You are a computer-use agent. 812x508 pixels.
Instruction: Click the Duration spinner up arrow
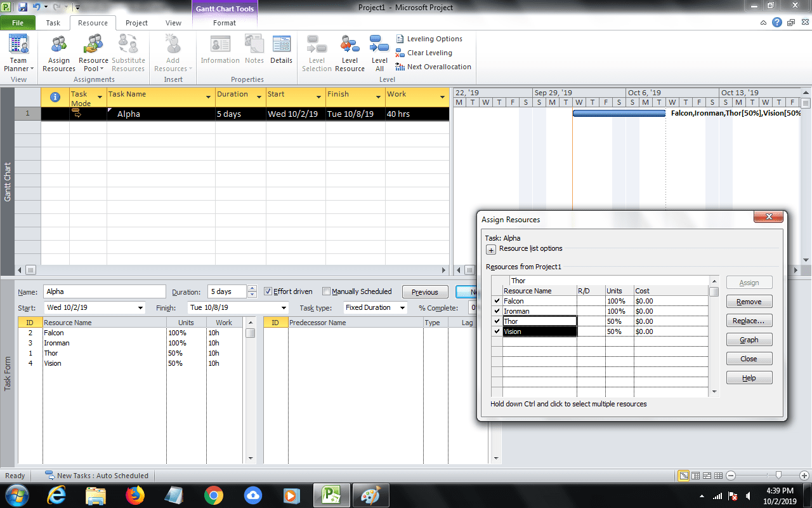pyautogui.click(x=252, y=288)
